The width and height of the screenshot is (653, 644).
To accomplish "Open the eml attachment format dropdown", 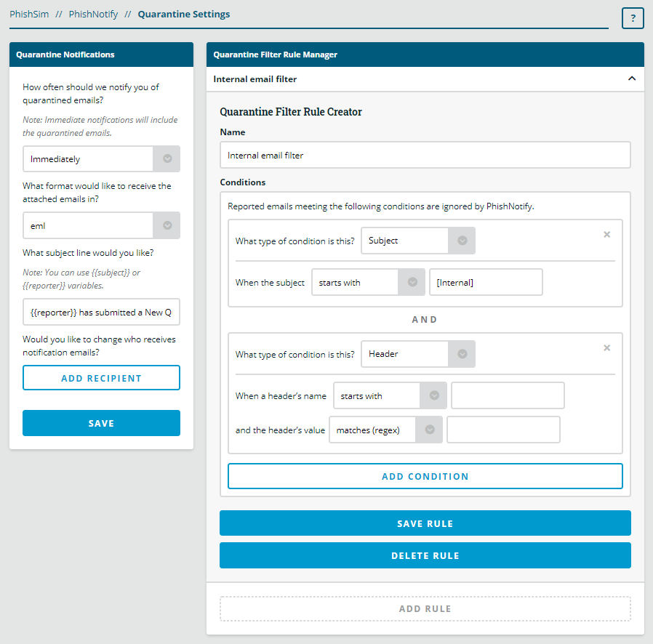I will click(101, 225).
